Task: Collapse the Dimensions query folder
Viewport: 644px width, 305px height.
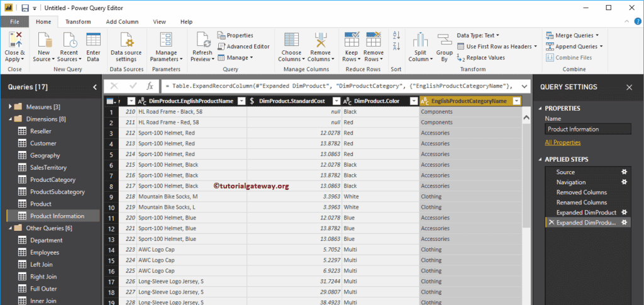Action: coord(10,119)
